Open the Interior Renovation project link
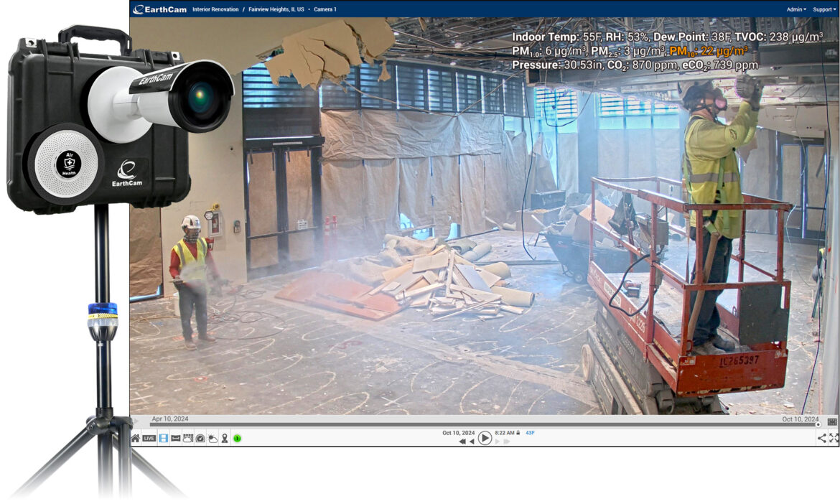The width and height of the screenshot is (840, 504). click(215, 9)
